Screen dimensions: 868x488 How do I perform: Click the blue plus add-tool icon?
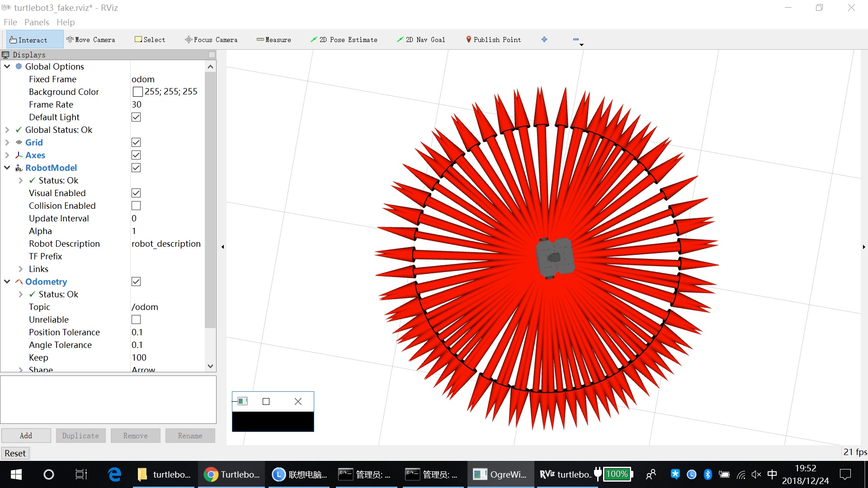544,39
